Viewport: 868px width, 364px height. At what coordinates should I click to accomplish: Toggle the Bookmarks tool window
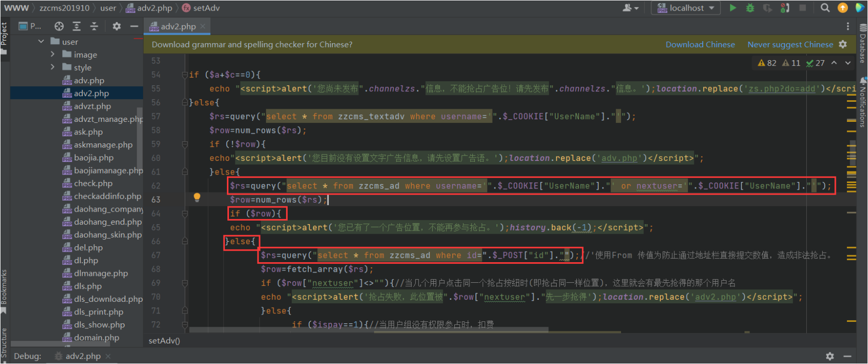pyautogui.click(x=4, y=291)
